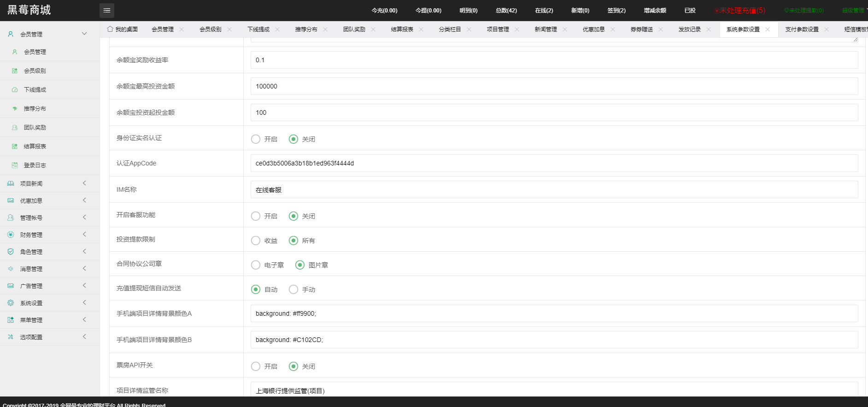The width and height of the screenshot is (868, 407).
Task: Click the hamburger menu toggle icon
Action: pyautogui.click(x=107, y=11)
